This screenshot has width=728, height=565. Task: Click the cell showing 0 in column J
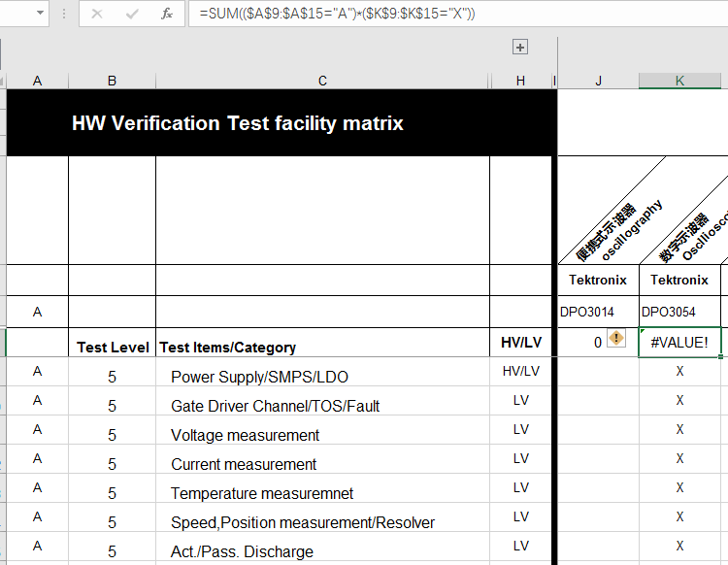(598, 342)
